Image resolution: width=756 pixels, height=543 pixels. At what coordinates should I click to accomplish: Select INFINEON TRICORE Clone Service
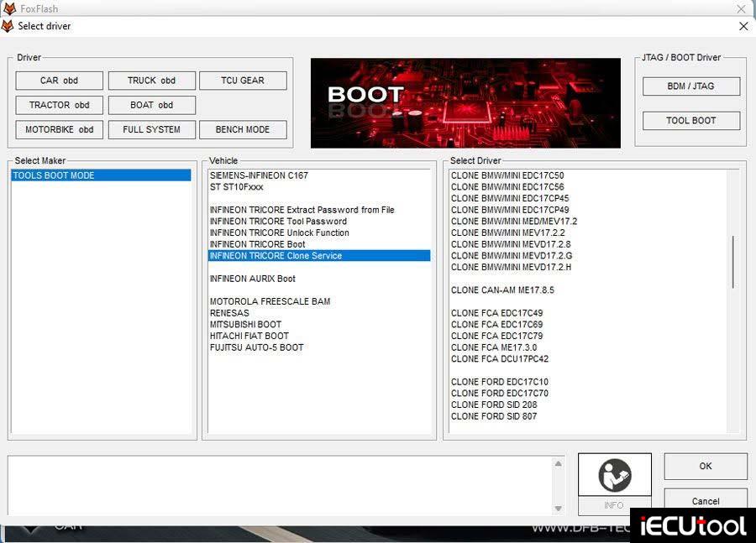(318, 256)
